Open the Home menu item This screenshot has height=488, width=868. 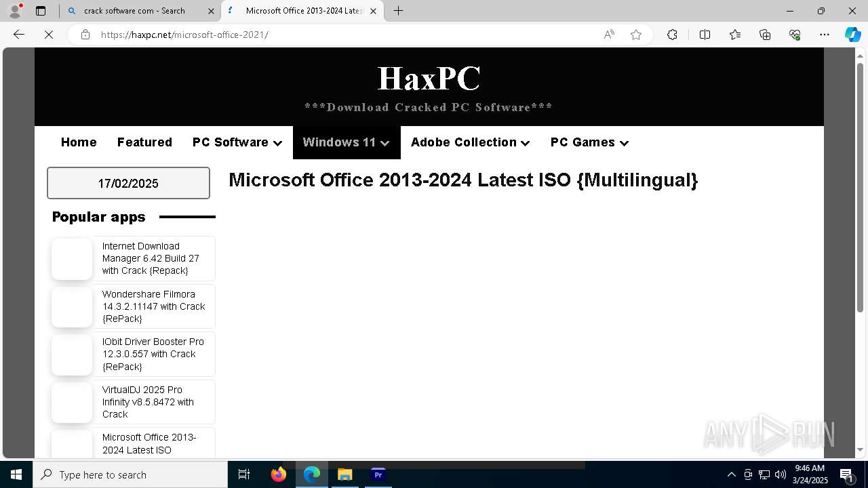point(79,142)
